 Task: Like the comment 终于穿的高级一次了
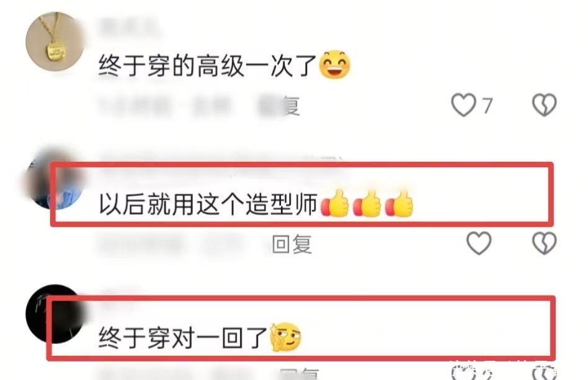(x=463, y=105)
